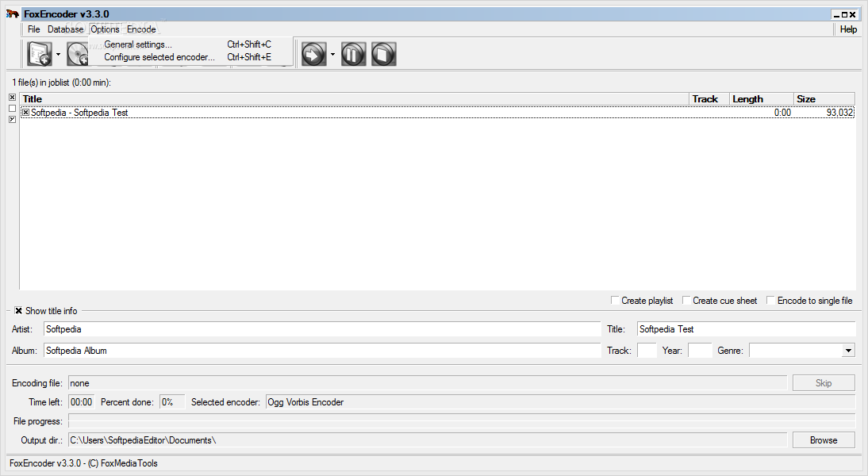Sort joblist by the Size column header
868x476 pixels.
(824, 99)
